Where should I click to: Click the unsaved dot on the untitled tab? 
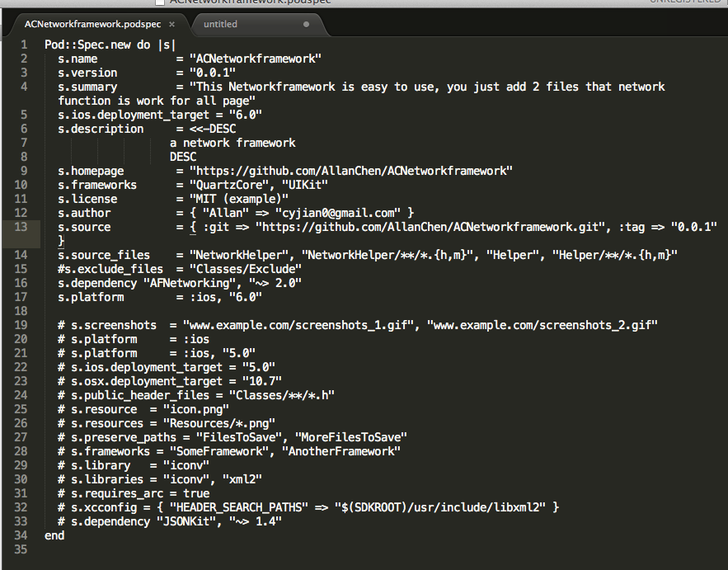tap(306, 24)
